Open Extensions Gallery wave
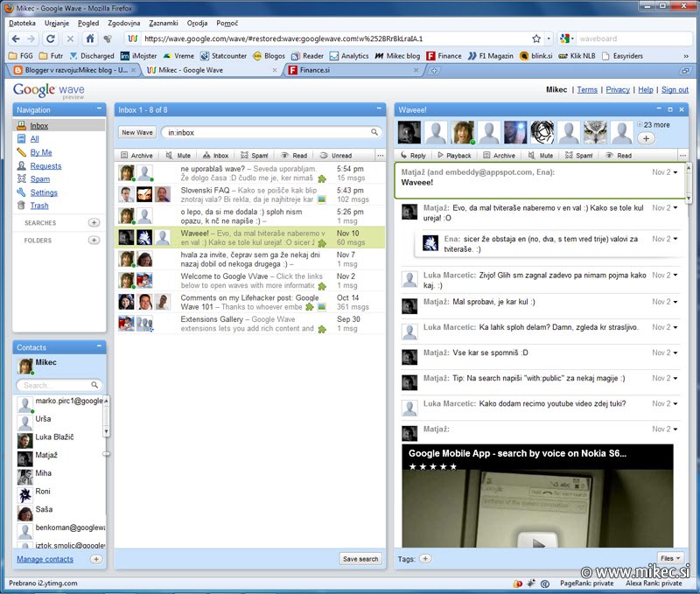The height and width of the screenshot is (594, 700). tap(250, 324)
